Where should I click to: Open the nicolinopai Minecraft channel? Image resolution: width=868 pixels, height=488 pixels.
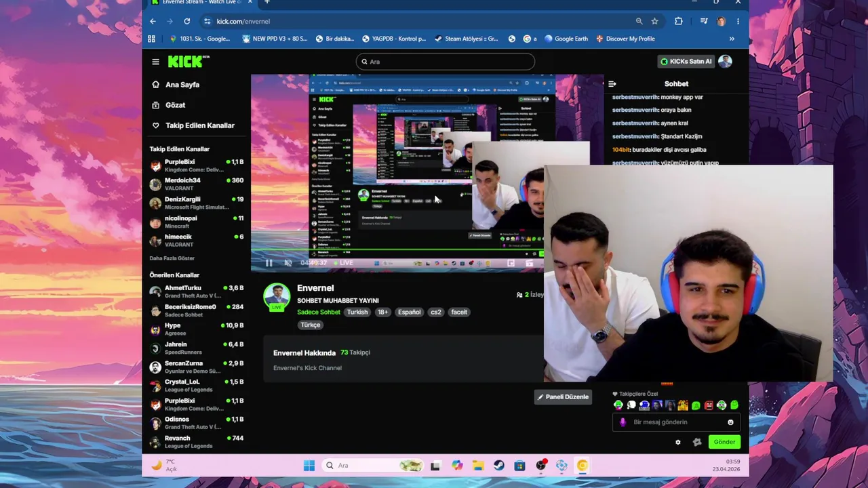pos(197,222)
